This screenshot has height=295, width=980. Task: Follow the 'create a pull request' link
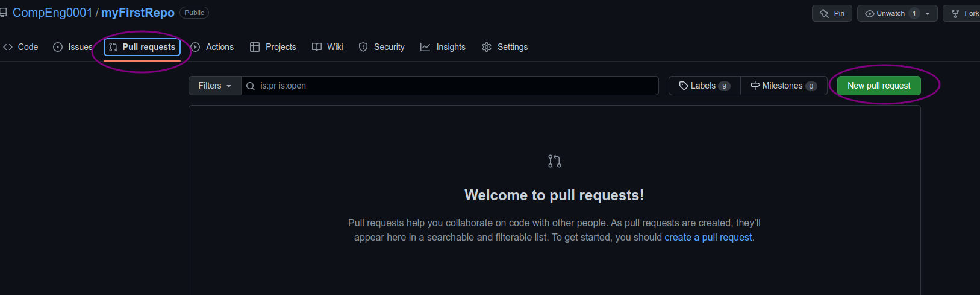tap(708, 238)
